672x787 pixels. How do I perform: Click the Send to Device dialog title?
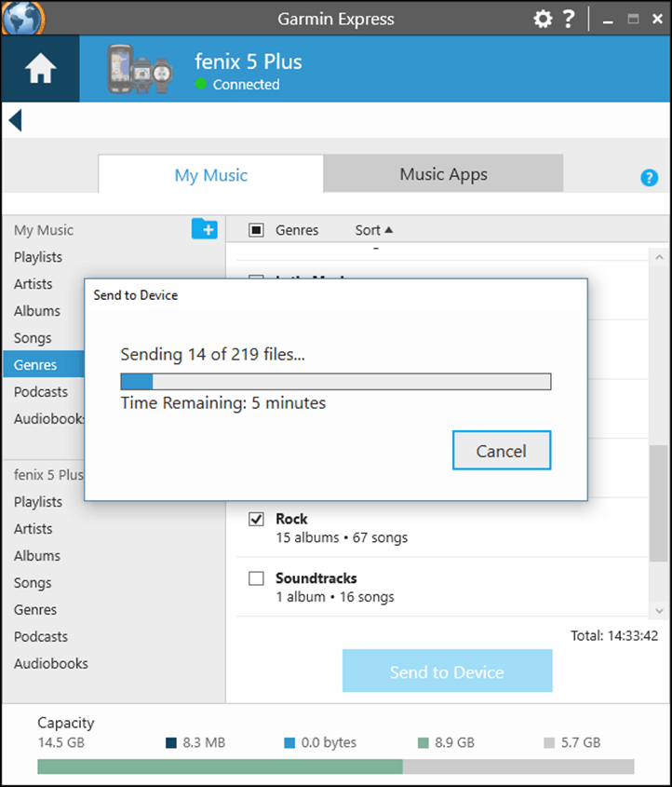click(x=135, y=295)
